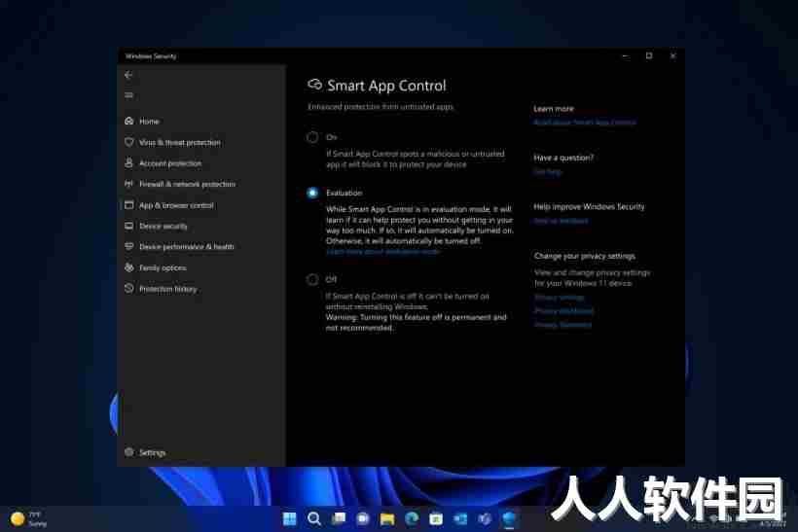Open App & browser control
The width and height of the screenshot is (798, 532).
point(169,205)
